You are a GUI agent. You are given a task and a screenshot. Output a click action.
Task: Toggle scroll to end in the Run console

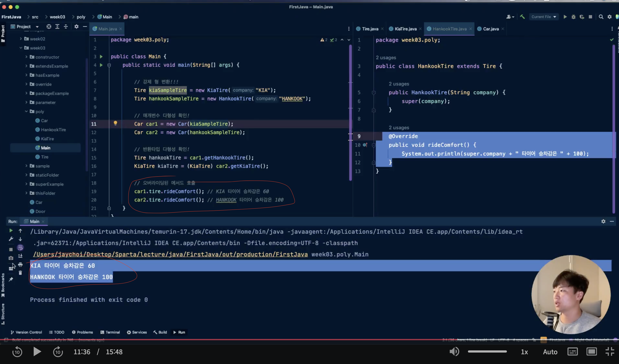tap(20, 256)
